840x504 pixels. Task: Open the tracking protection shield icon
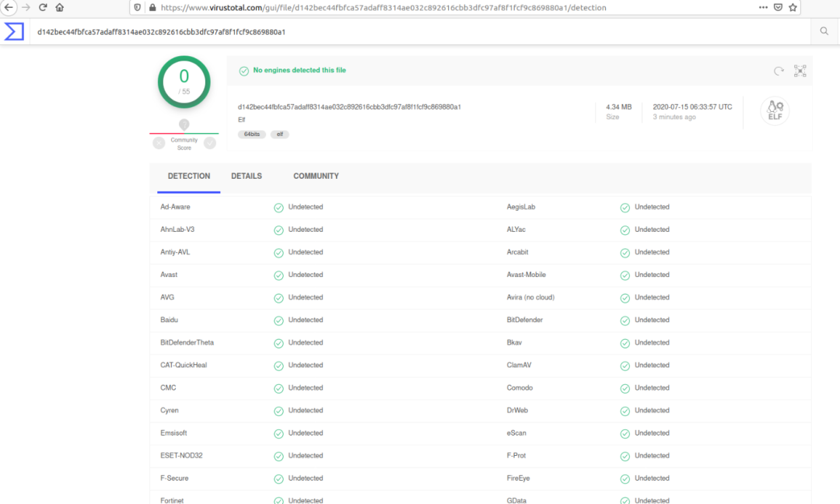138,8
